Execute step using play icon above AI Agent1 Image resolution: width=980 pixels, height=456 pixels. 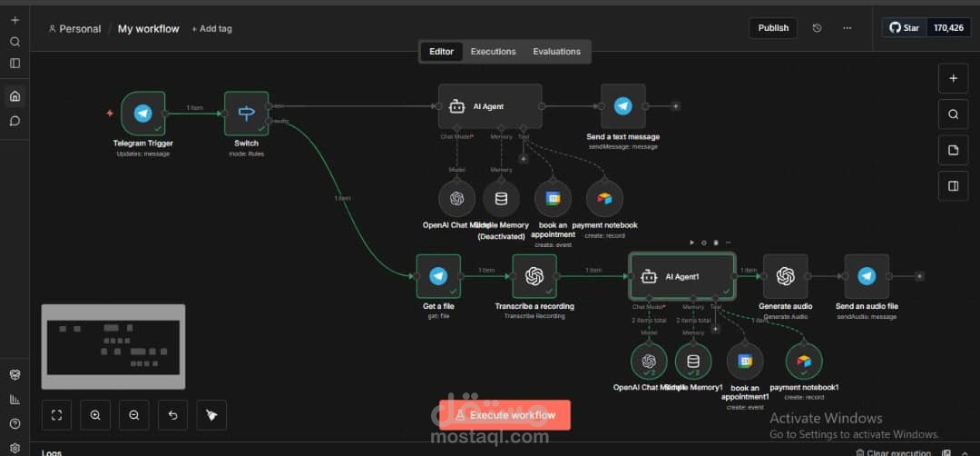(691, 243)
